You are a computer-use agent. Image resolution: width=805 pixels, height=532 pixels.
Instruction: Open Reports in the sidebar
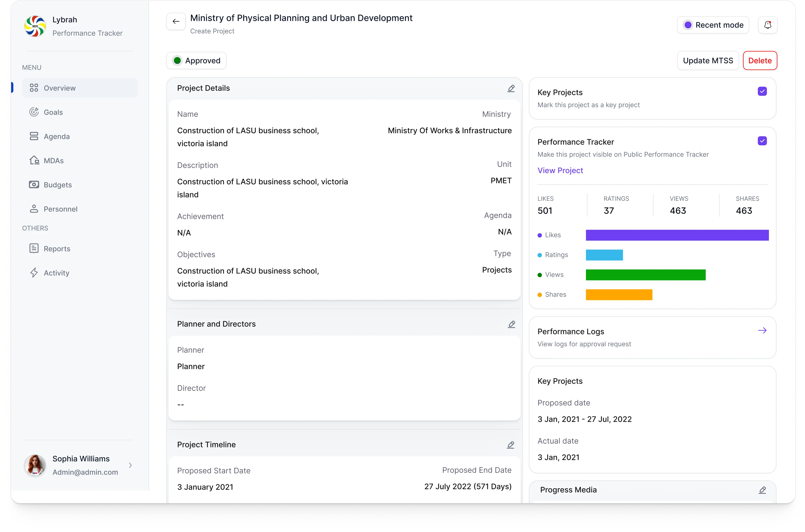57,249
